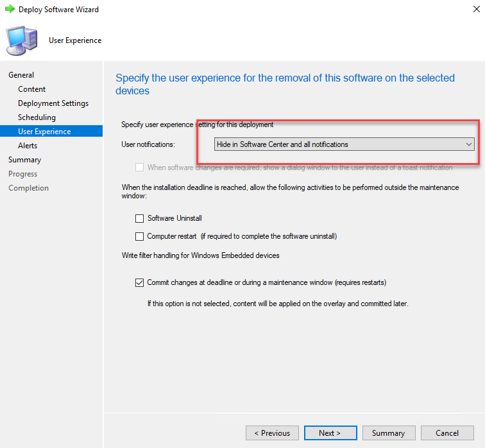Screen dimensions: 485x448
Task: Select the Content step in sidebar
Action: [32, 89]
